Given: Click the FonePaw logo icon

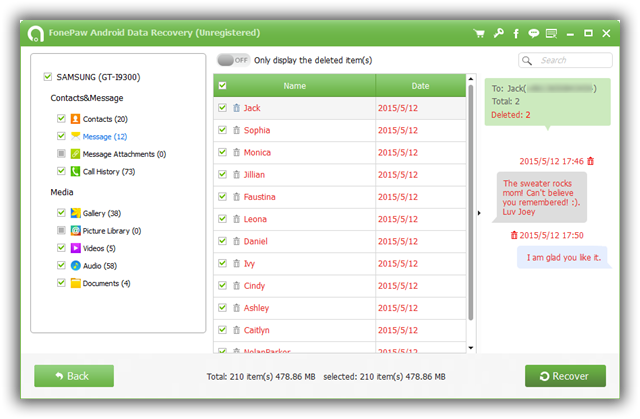Looking at the screenshot, I should point(36,33).
